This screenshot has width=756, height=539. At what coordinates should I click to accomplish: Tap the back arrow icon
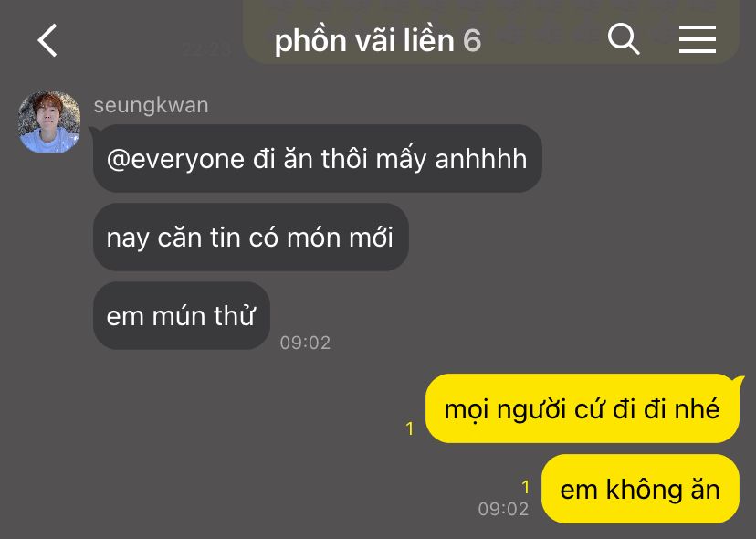[x=47, y=40]
